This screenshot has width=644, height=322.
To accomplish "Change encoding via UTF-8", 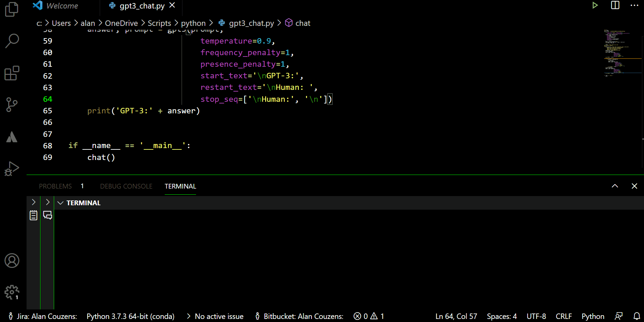I will click(x=536, y=316).
